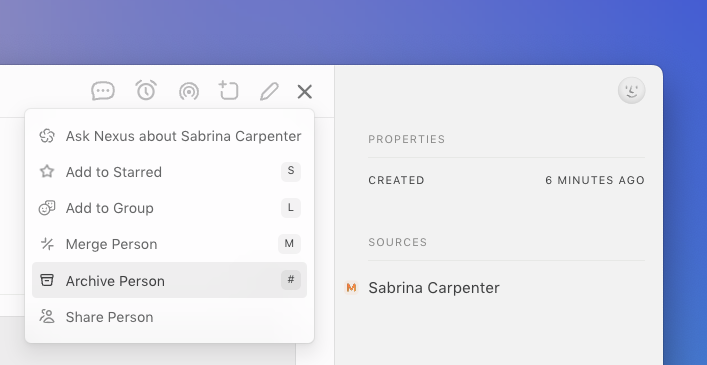Screen dimensions: 707x365
Task: Click the smiley face avatar button
Action: coord(631,90)
